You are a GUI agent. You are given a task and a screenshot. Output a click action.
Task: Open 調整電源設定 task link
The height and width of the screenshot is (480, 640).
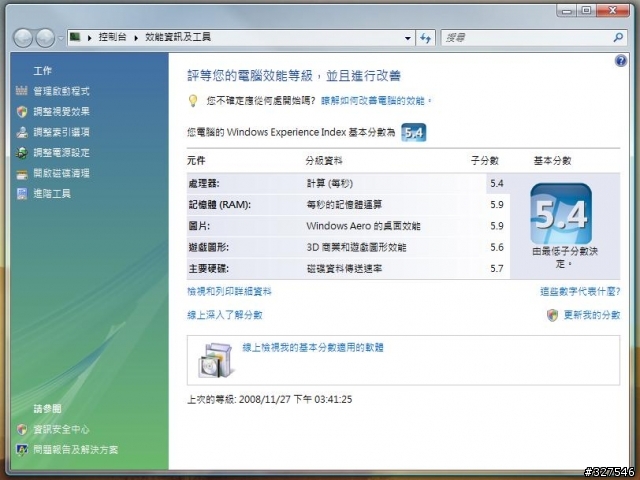coord(61,153)
